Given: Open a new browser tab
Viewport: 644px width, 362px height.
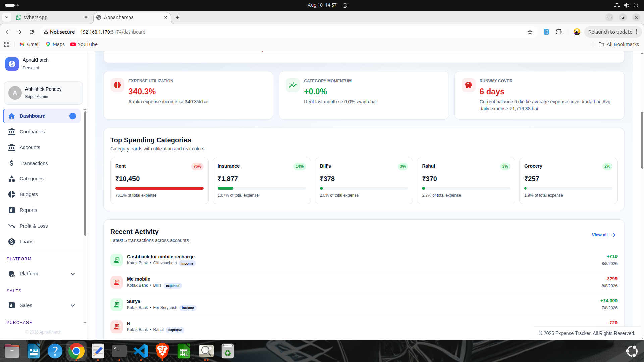Looking at the screenshot, I should [178, 17].
